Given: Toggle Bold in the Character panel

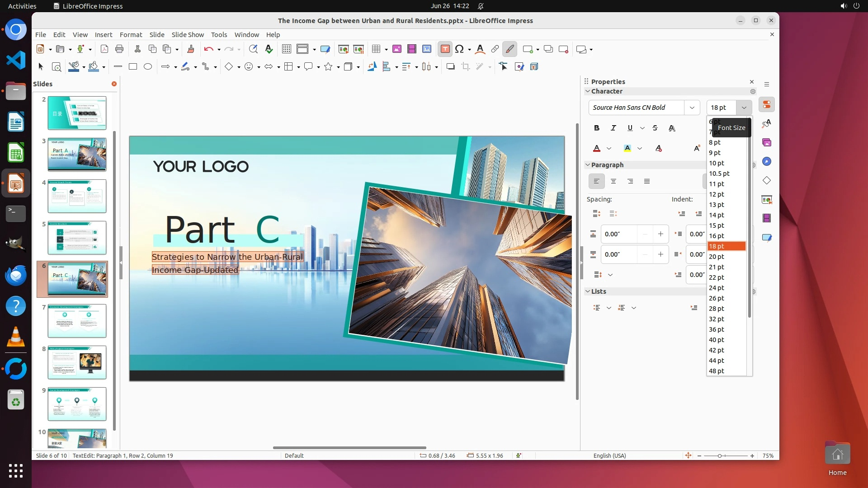Looking at the screenshot, I should tap(597, 128).
